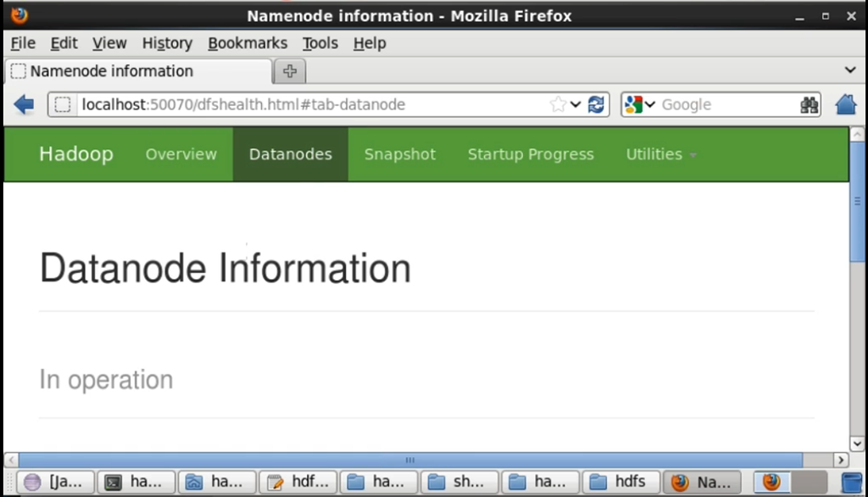Click the Firefox workspace switcher icon
The height and width of the screenshot is (497, 868).
tap(771, 482)
